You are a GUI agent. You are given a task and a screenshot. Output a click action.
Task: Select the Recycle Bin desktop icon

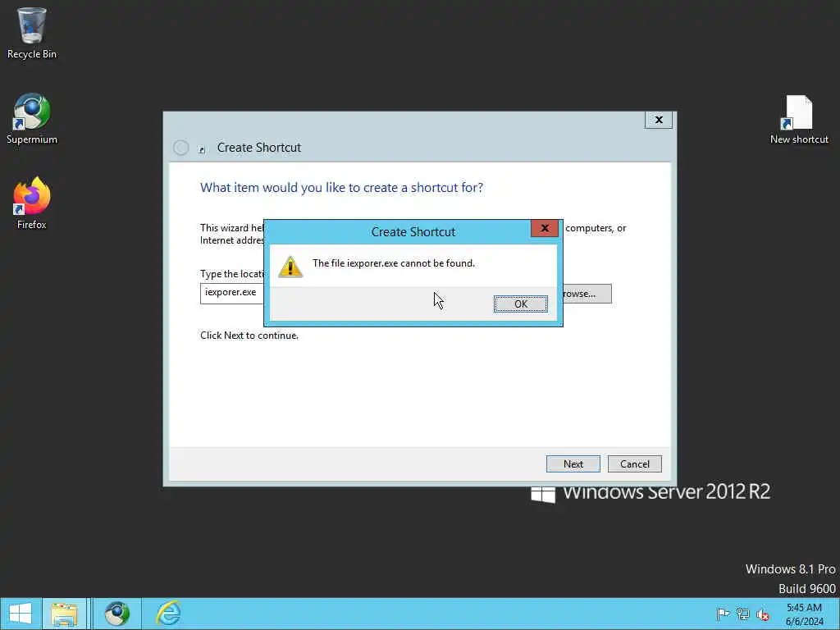pos(32,34)
